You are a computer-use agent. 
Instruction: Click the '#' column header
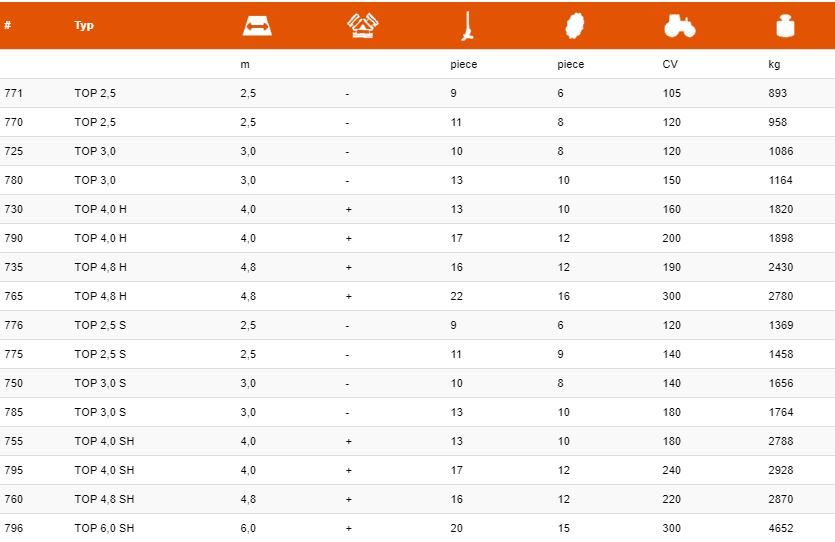coord(8,26)
